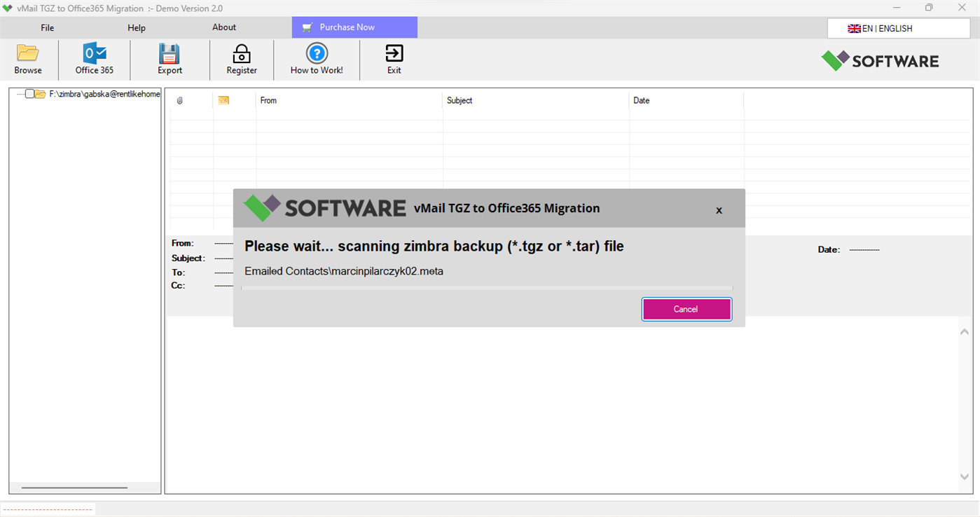Viewport: 980px width, 517px height.
Task: Cancel the scanning of the zimbra backup
Action: (x=686, y=308)
